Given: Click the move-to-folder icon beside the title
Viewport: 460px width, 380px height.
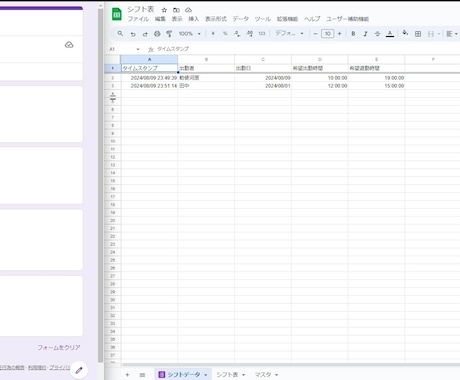Looking at the screenshot, I should point(176,10).
